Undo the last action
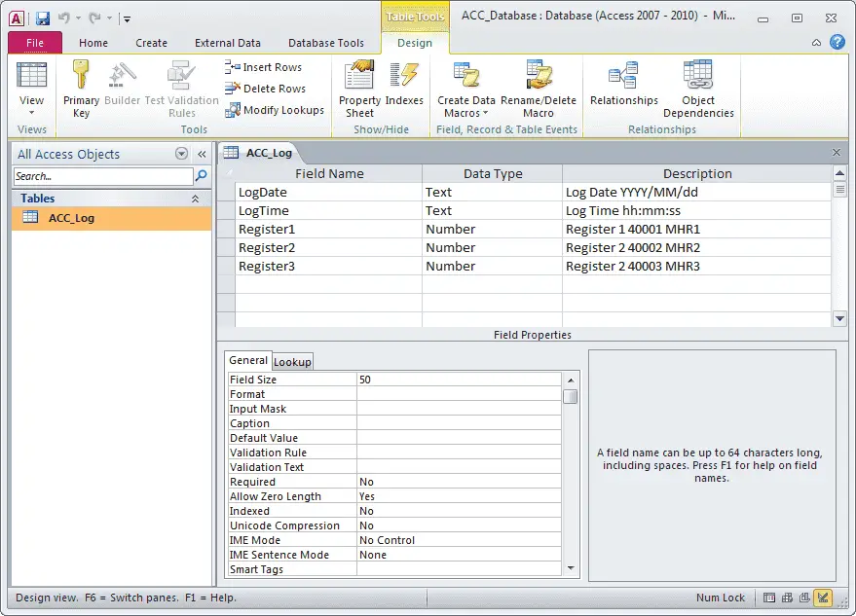 (x=64, y=18)
